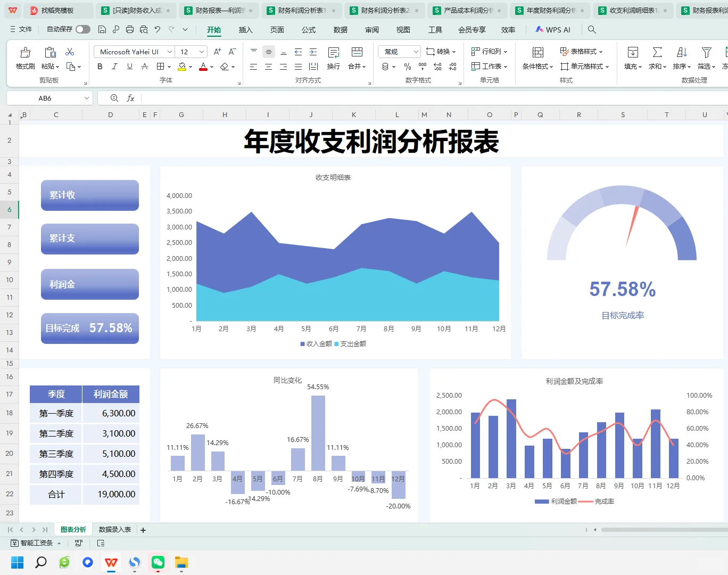Screen dimensions: 728x575
Task: Select the cell showing 19,000.00
Action: click(x=111, y=494)
